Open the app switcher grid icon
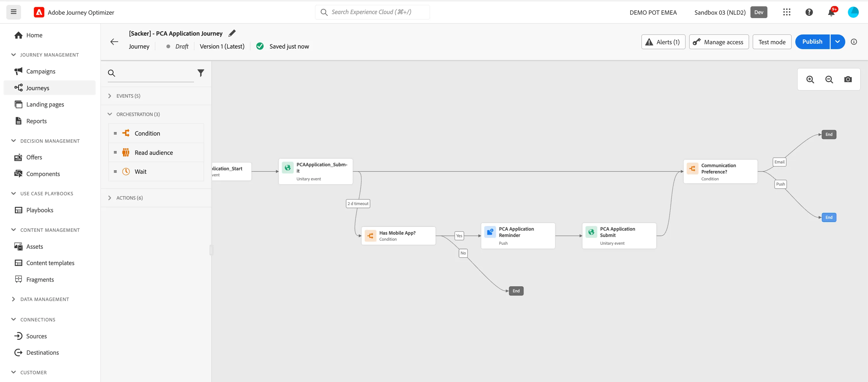Viewport: 868px width, 382px height. 786,12
